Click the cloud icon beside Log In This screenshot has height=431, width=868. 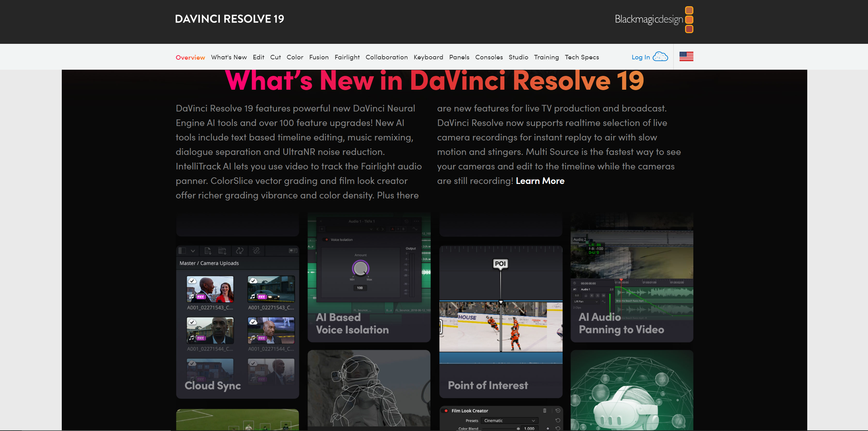pos(660,57)
